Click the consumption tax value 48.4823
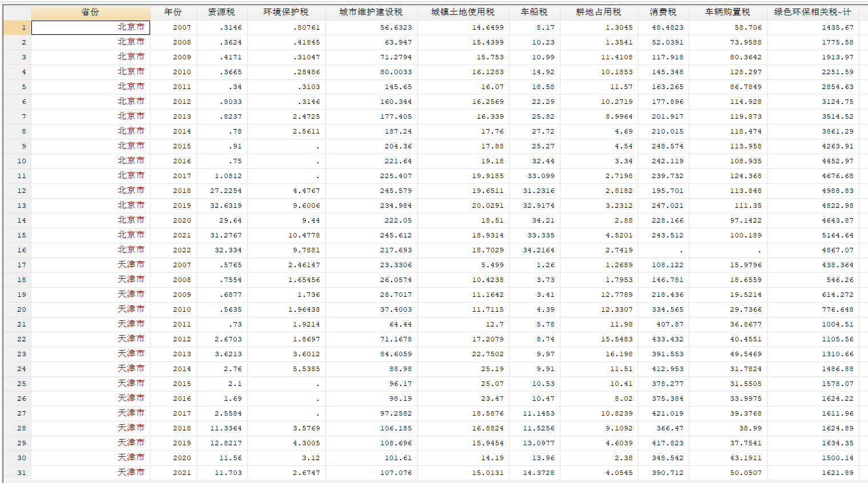 [x=663, y=27]
